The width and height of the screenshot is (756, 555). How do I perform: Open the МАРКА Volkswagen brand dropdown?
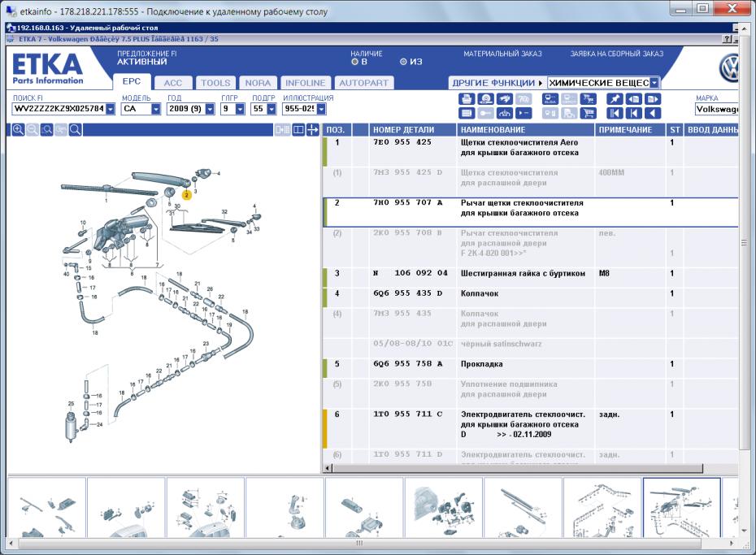tap(716, 110)
